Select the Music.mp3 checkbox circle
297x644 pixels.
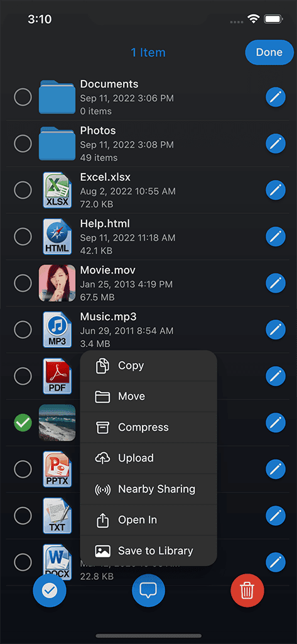(23, 330)
